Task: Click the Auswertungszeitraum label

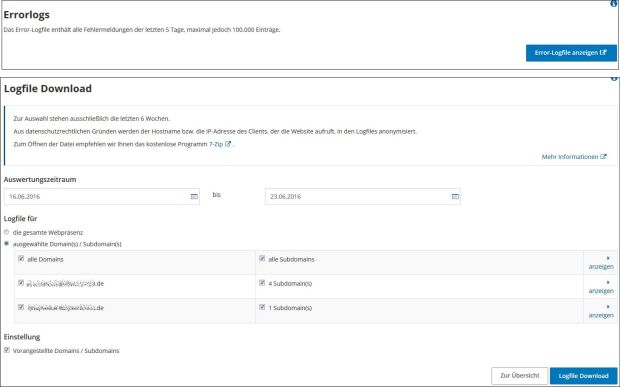Action: click(40, 179)
